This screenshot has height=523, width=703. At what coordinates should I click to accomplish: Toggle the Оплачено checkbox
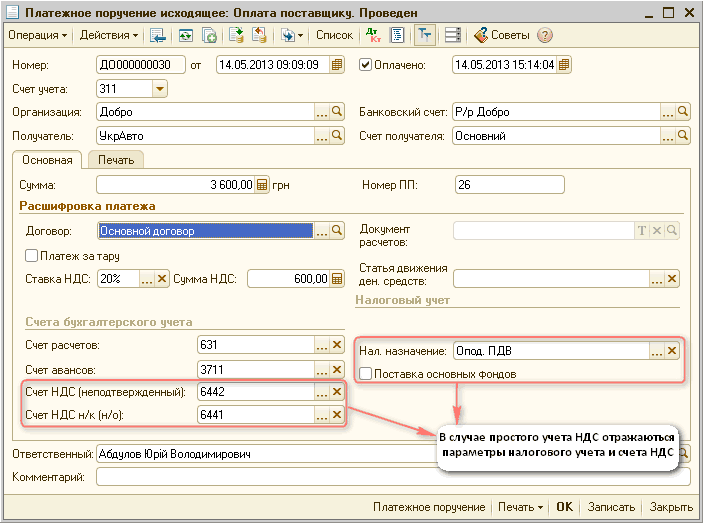point(365,66)
